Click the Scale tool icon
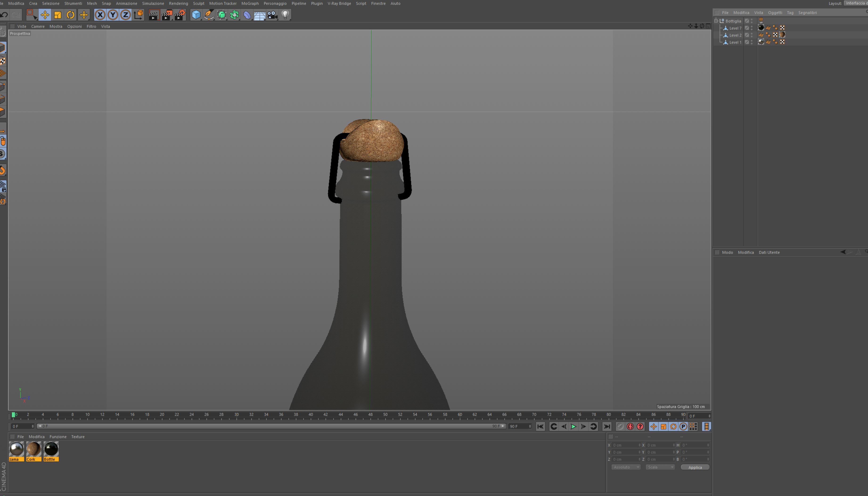The image size is (868, 496). click(x=57, y=15)
